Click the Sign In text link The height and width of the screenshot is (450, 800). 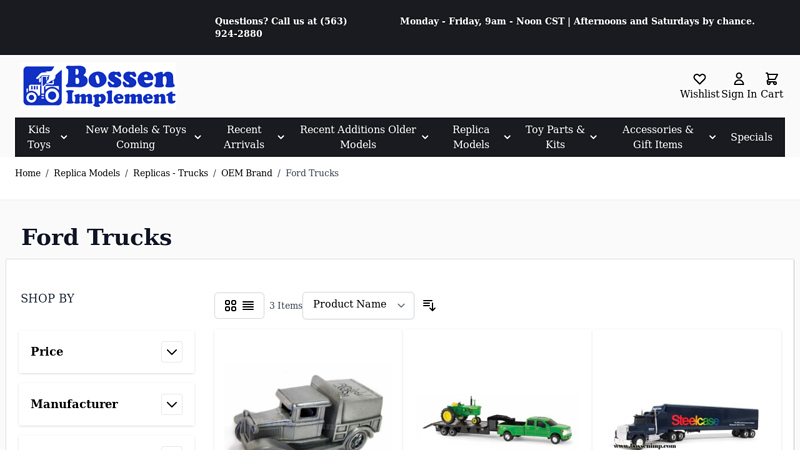pos(739,94)
